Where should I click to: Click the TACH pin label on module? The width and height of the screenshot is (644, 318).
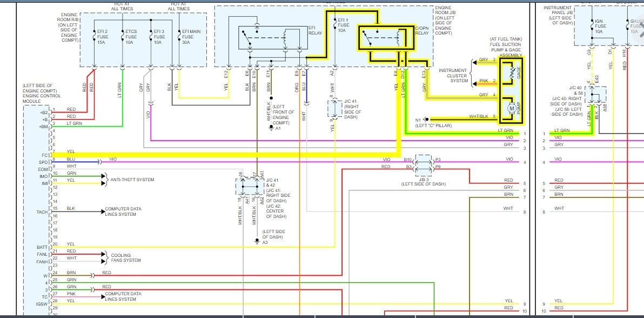(x=42, y=212)
